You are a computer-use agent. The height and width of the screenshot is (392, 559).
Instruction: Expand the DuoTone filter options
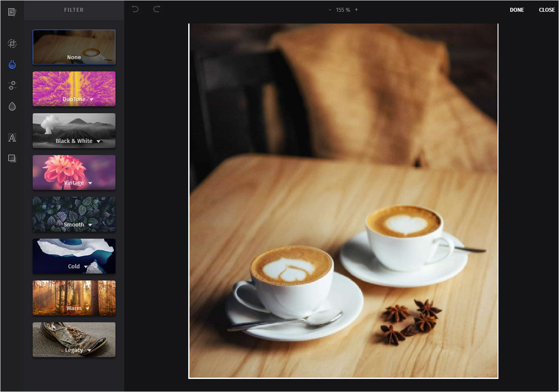91,100
